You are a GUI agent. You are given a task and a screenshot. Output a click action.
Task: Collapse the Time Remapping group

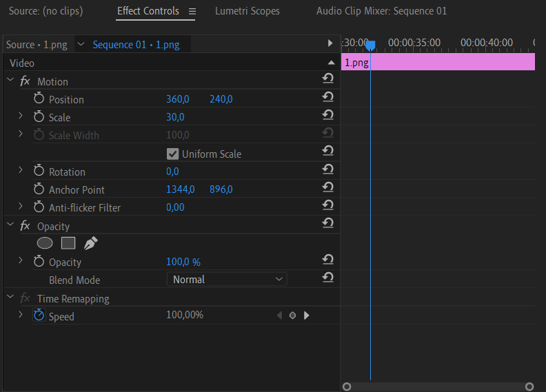coord(10,297)
